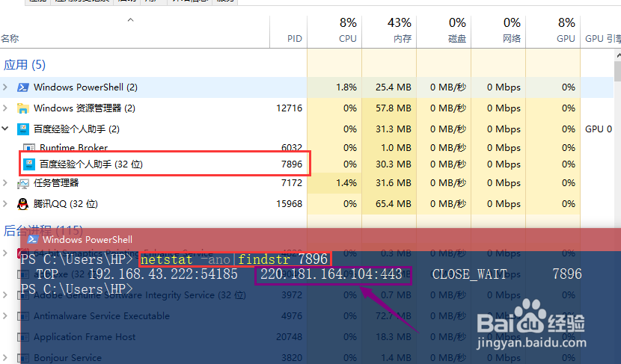The image size is (621, 364).
Task: Click the vertical scrollbar thumb of process list
Action: click(x=618, y=71)
